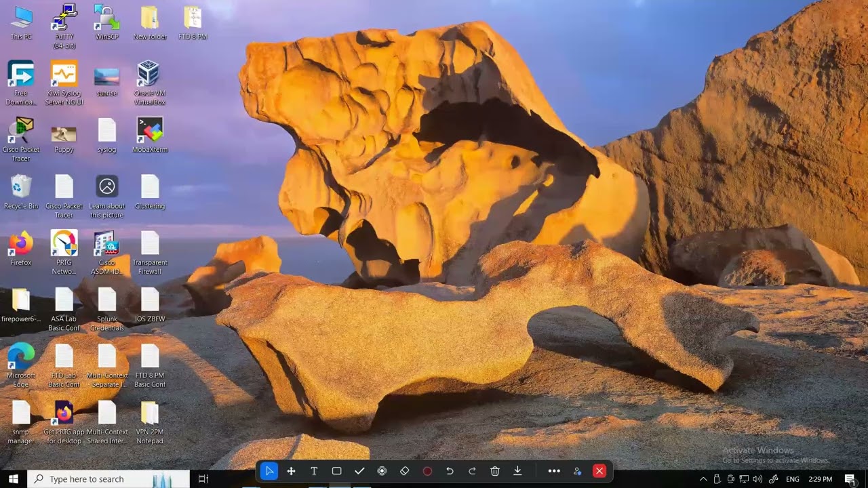Select the firepower6 folder icon
The height and width of the screenshot is (488, 868).
(x=21, y=306)
